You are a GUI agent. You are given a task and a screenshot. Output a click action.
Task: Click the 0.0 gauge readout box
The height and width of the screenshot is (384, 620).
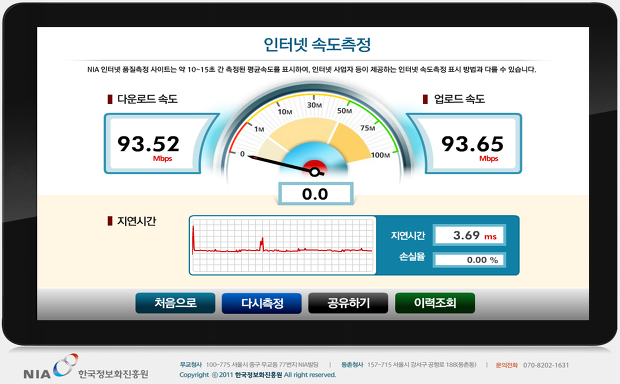(315, 194)
